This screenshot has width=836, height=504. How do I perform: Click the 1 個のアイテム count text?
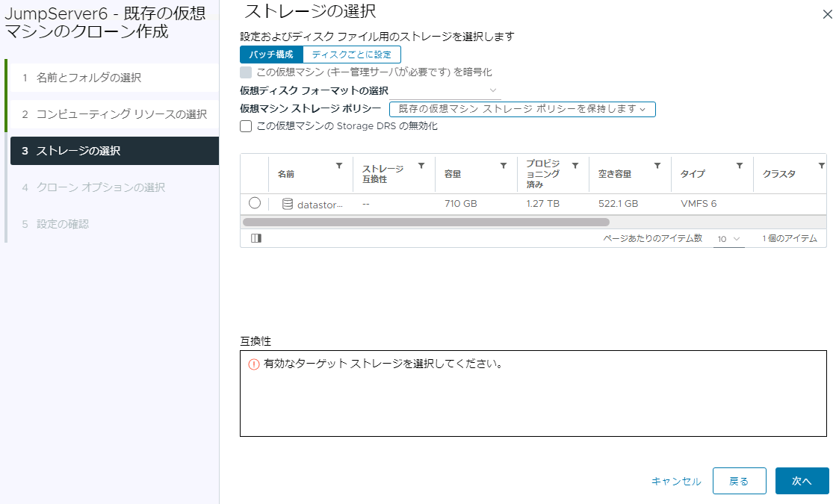point(790,239)
